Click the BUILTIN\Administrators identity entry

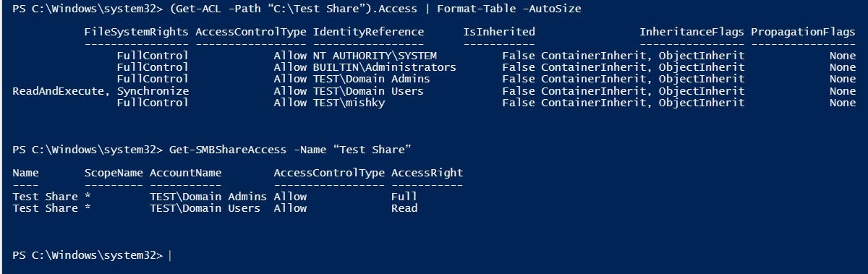(385, 67)
